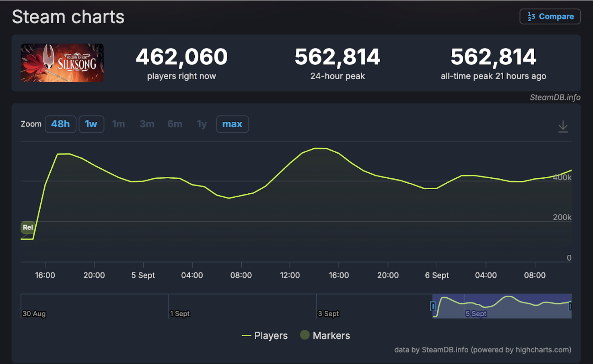Click the Compare button
Image resolution: width=593 pixels, height=364 pixels.
pos(550,16)
